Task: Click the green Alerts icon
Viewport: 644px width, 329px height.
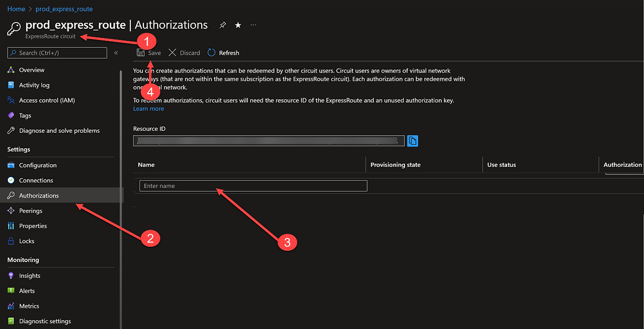Action: [11, 291]
